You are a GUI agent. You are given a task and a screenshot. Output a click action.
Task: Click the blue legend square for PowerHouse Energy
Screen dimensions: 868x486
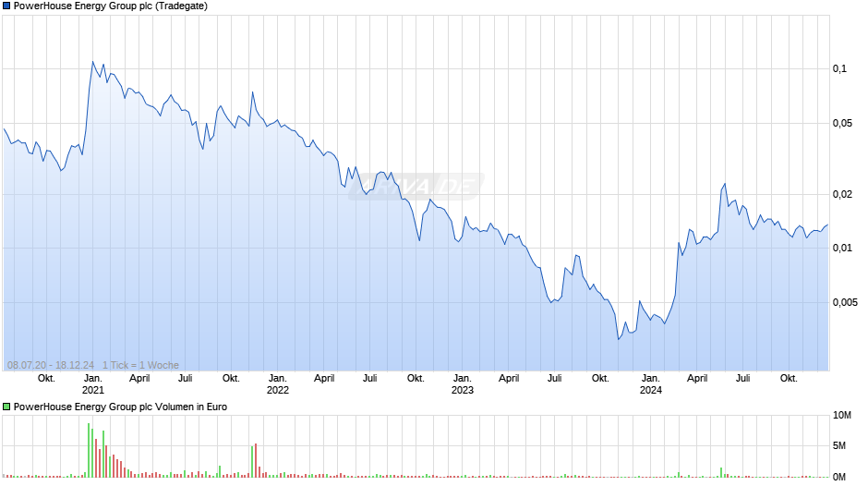(6, 6)
